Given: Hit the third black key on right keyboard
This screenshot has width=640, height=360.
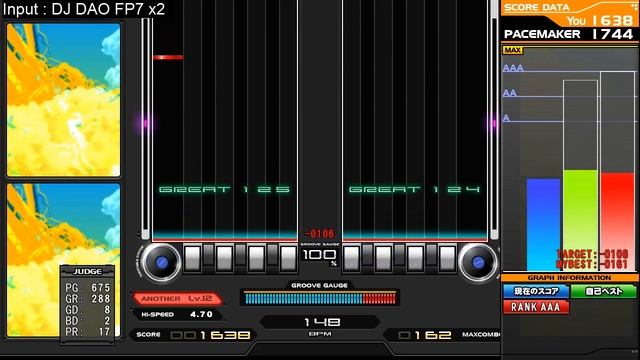Looking at the screenshot, I should 431,255.
